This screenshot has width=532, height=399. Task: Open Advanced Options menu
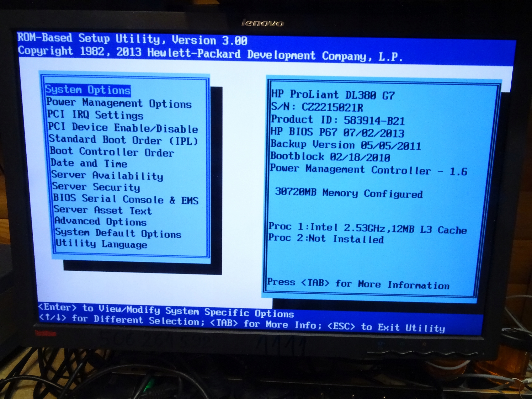tap(101, 222)
